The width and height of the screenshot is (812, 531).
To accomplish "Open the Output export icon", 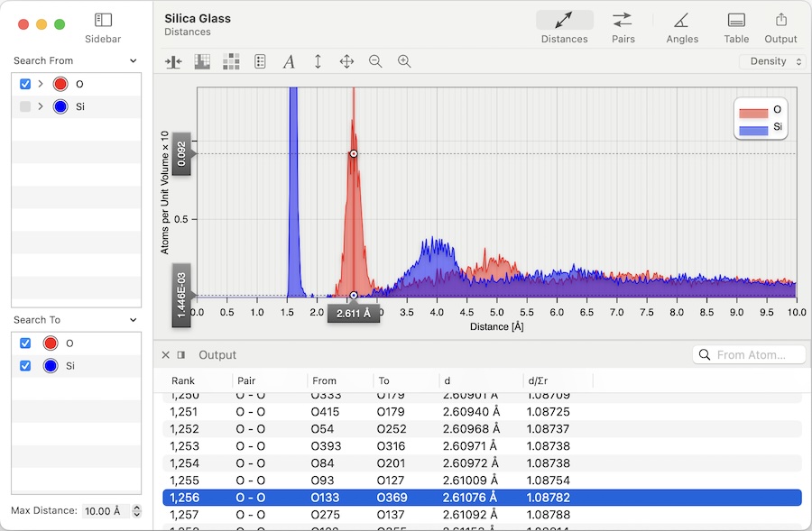I will (x=780, y=20).
